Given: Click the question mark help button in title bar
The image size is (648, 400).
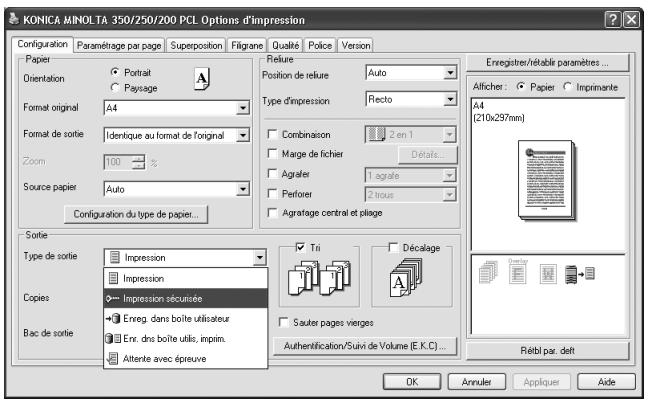Looking at the screenshot, I should pos(613,19).
